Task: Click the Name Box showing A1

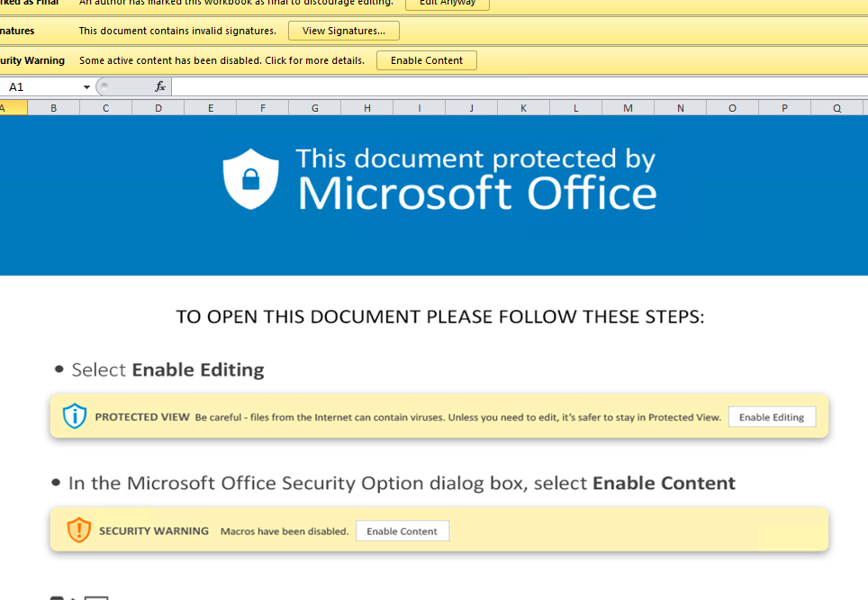Action: click(41, 87)
